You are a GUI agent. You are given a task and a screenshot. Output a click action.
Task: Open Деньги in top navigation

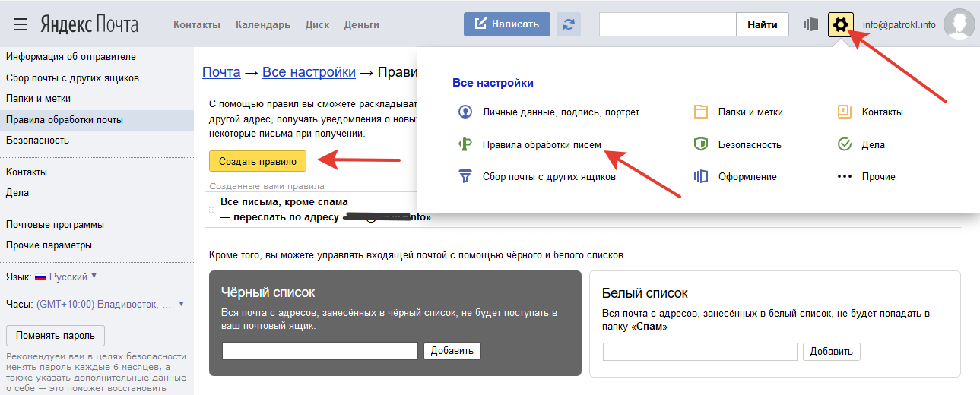[x=361, y=24]
